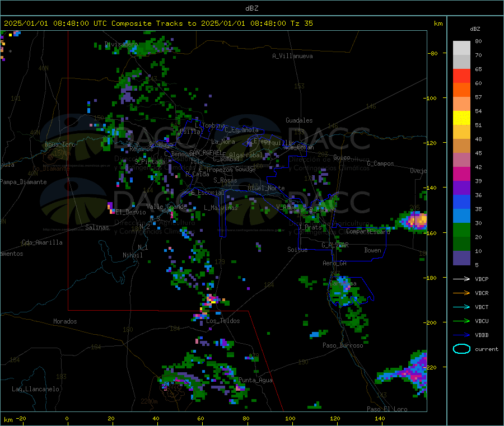Click the Guadales place label
This screenshot has height=426, width=504.
[x=299, y=120]
